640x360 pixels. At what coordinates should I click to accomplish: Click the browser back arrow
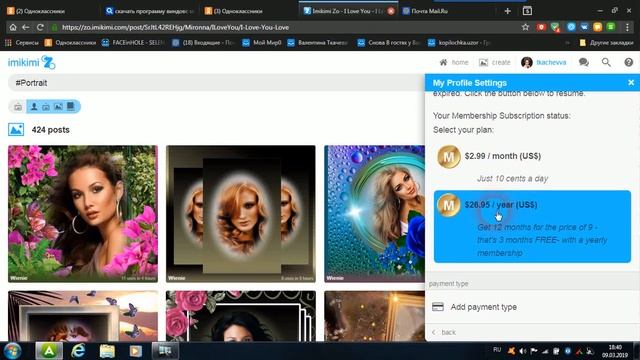click(x=26, y=27)
